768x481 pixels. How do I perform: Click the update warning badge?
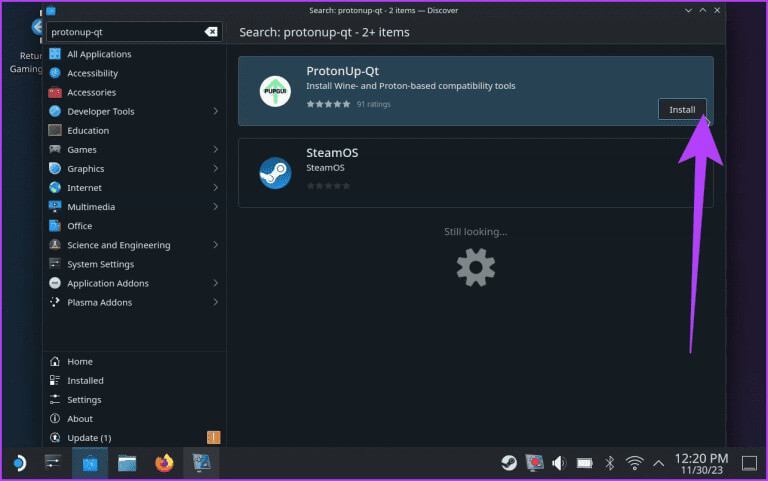click(214, 437)
